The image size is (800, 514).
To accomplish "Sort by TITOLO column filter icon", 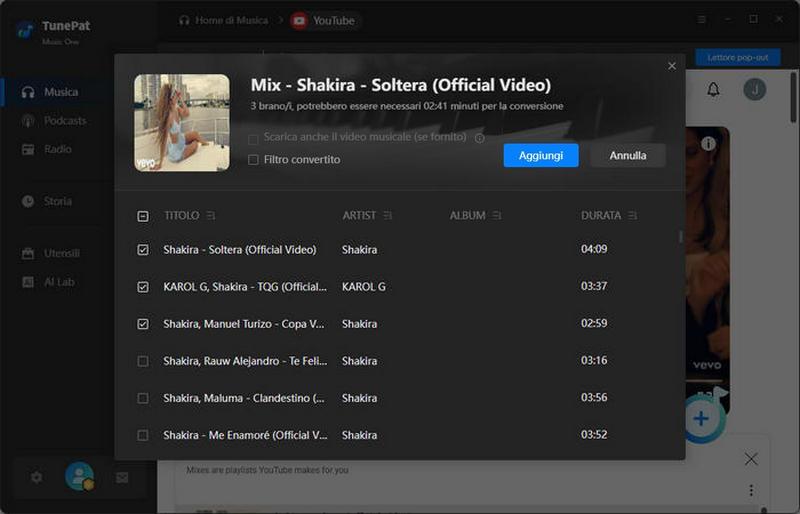I will [211, 216].
